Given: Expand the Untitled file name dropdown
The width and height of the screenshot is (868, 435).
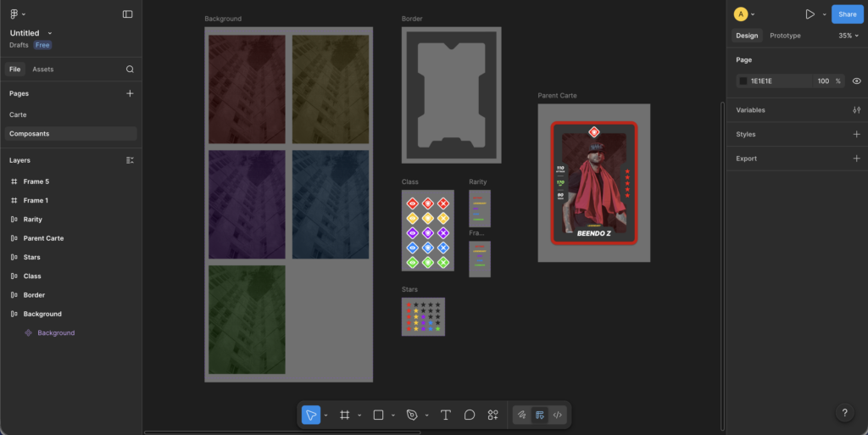Looking at the screenshot, I should pos(50,33).
